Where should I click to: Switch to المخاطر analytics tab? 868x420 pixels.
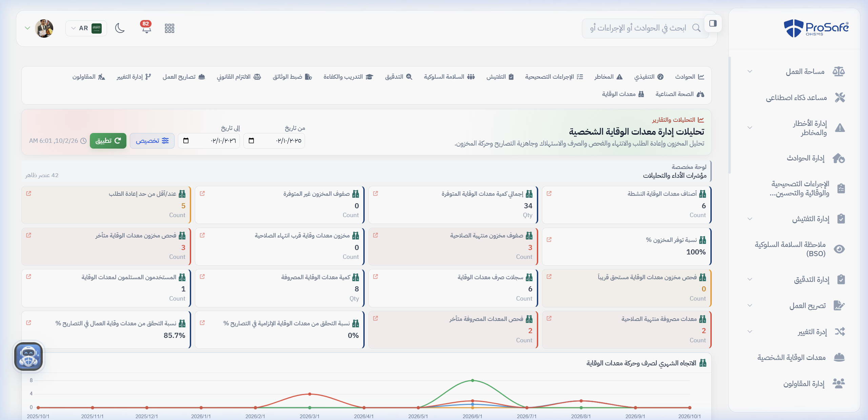pos(608,77)
